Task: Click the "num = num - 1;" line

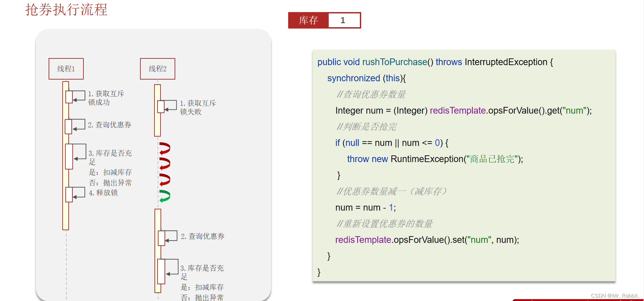Action: point(366,208)
